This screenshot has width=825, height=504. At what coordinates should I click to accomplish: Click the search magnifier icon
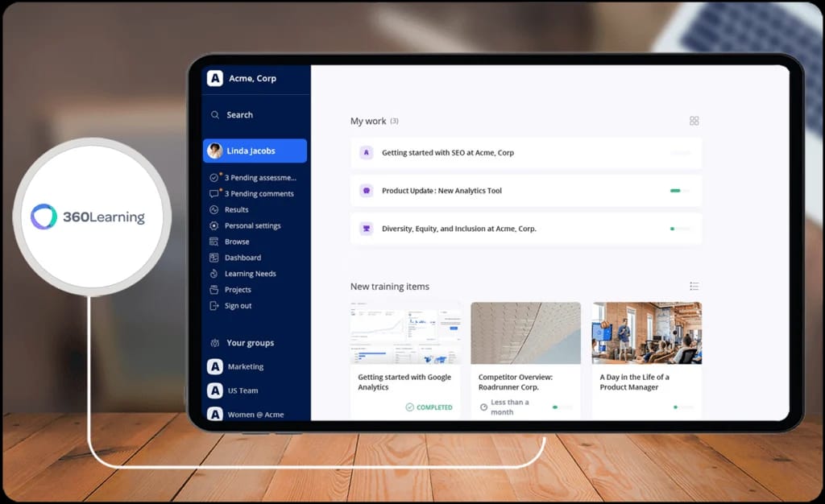pos(214,114)
